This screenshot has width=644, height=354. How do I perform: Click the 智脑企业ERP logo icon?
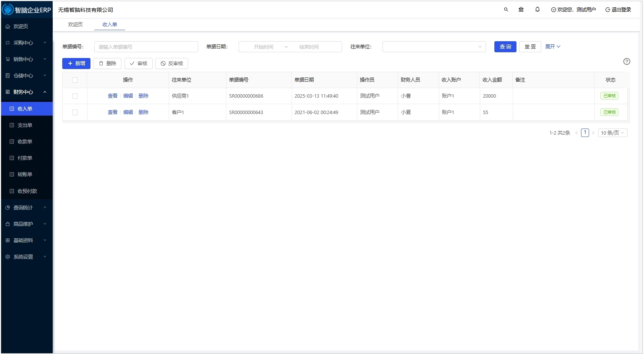8,10
